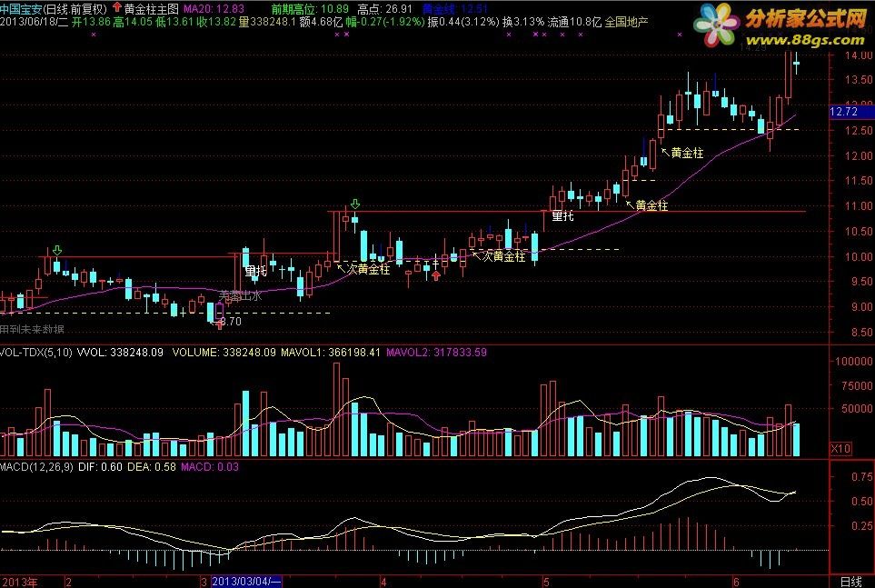Click the X10 volume scale box
The image size is (875, 588).
840,448
